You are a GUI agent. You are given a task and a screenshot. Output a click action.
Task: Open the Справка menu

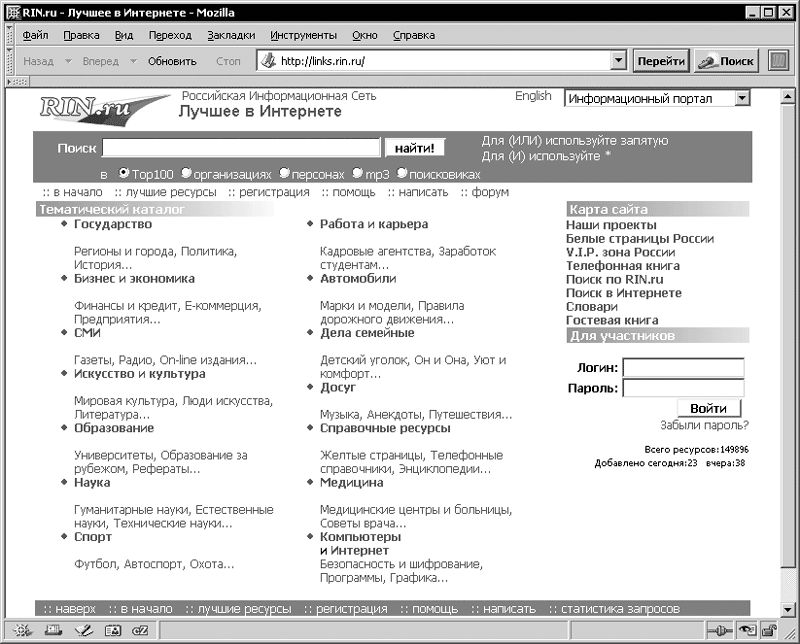[414, 35]
